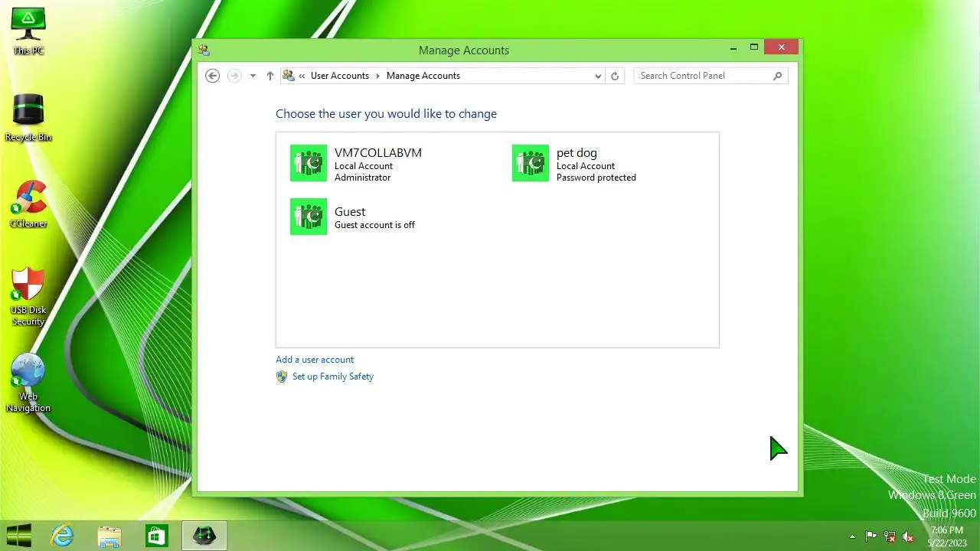980x551 pixels.
Task: Expand the address bar history dropdown
Action: 598,76
